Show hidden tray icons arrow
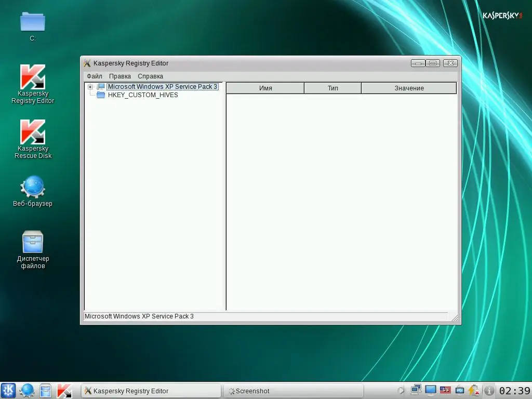The height and width of the screenshot is (399, 532). coord(401,391)
